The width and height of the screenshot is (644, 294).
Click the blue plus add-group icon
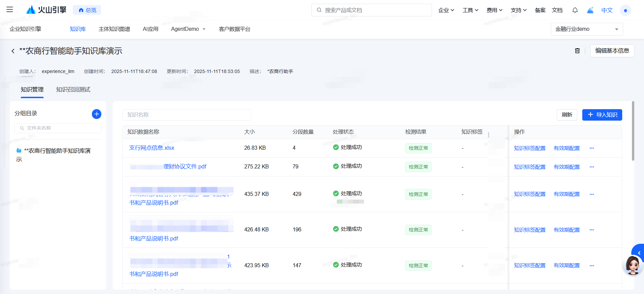point(97,114)
